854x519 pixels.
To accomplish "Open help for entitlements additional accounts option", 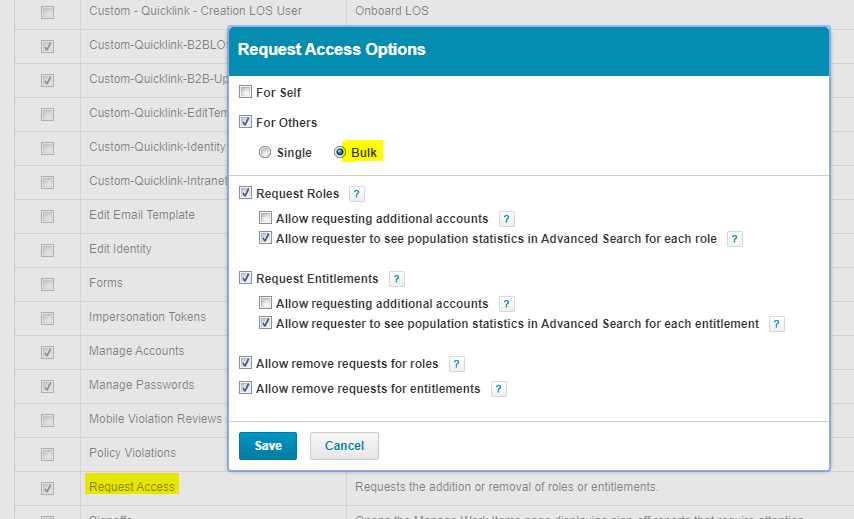I will tap(506, 304).
